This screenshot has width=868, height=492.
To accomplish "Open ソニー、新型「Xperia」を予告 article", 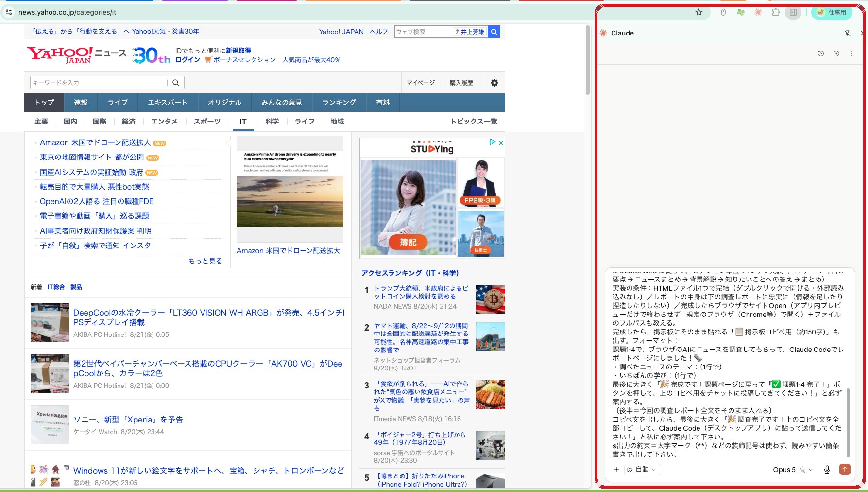I will coord(128,420).
